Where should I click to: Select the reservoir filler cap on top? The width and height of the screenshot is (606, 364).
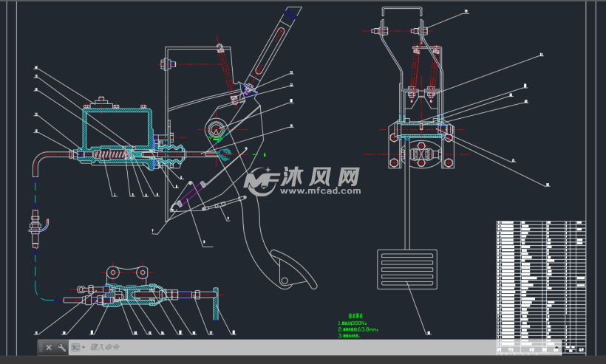tap(103, 102)
